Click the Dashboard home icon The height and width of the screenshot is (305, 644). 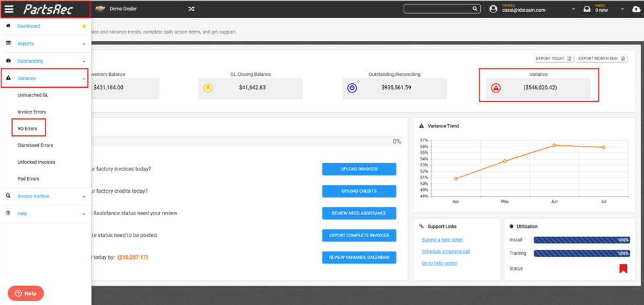(8, 26)
